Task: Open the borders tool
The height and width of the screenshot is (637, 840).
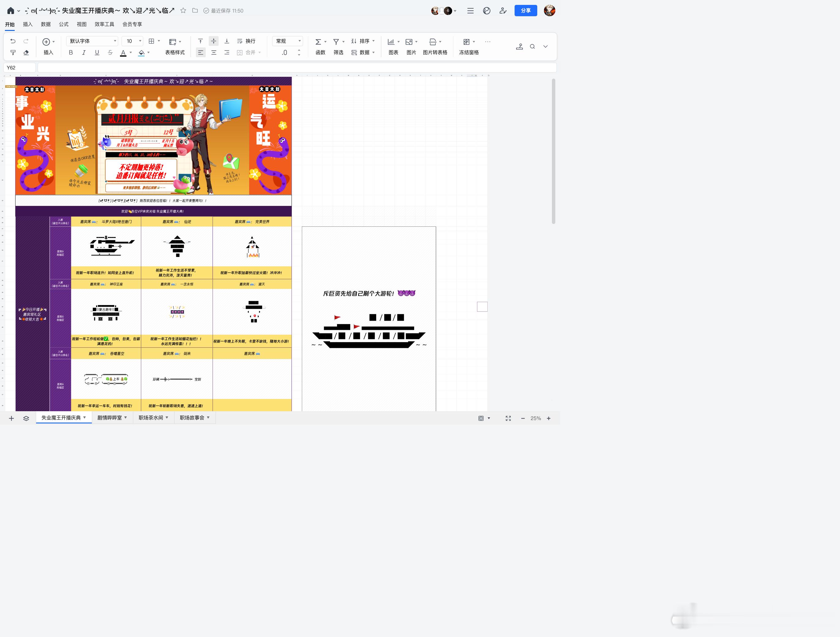Action: [x=152, y=41]
